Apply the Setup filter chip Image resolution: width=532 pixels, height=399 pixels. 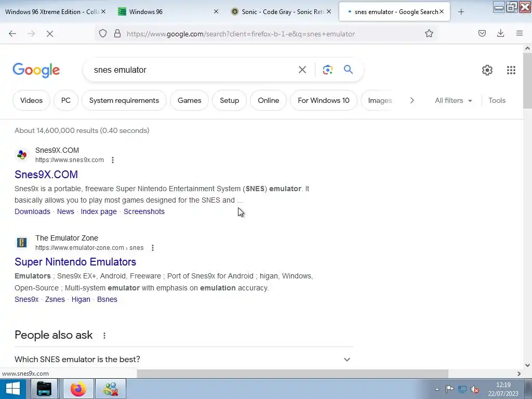(x=229, y=100)
